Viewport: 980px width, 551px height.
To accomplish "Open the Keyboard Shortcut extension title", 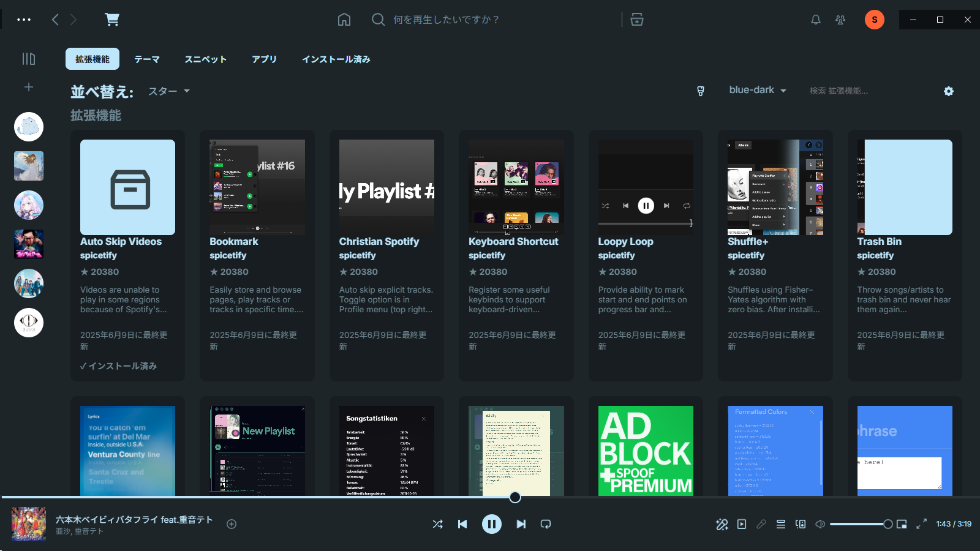I will tap(513, 242).
